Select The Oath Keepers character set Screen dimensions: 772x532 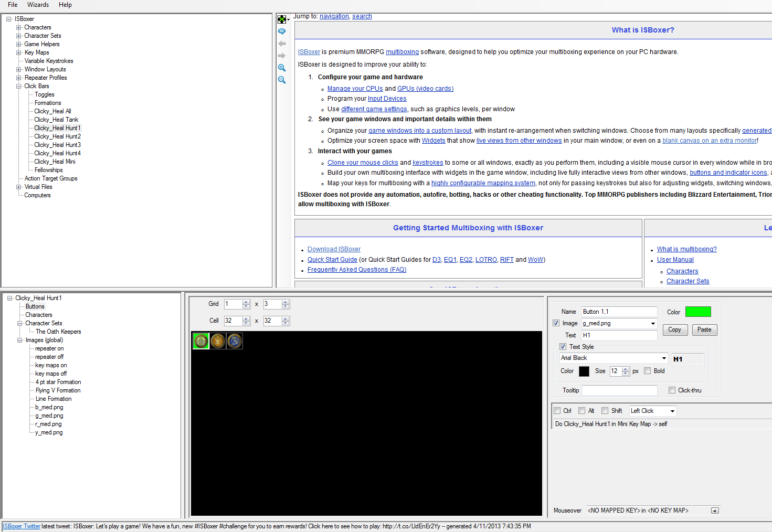[58, 332]
